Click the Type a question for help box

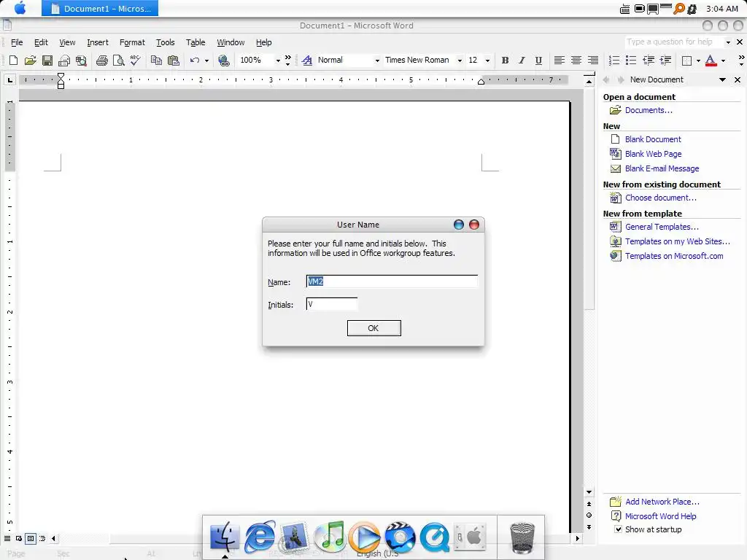pyautogui.click(x=674, y=42)
